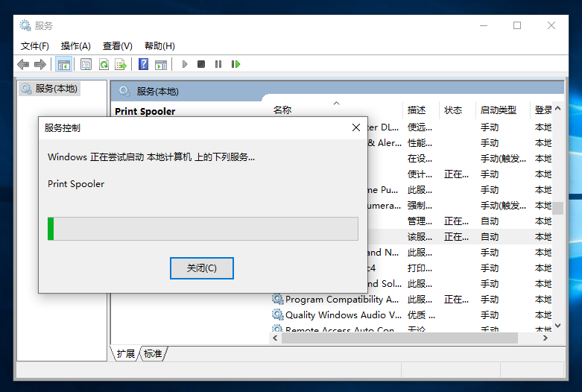Start the service with the play icon
582x392 pixels.
coord(185,65)
